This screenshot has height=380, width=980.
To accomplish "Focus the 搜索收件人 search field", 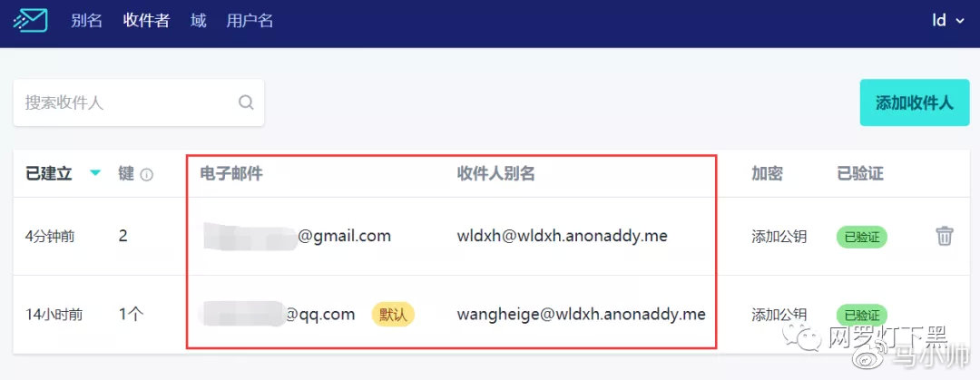I will pyautogui.click(x=138, y=102).
